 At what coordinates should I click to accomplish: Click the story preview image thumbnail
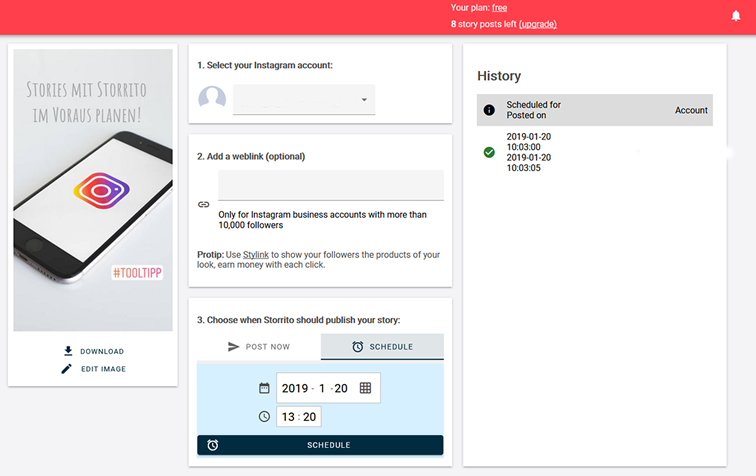pyautogui.click(x=93, y=190)
